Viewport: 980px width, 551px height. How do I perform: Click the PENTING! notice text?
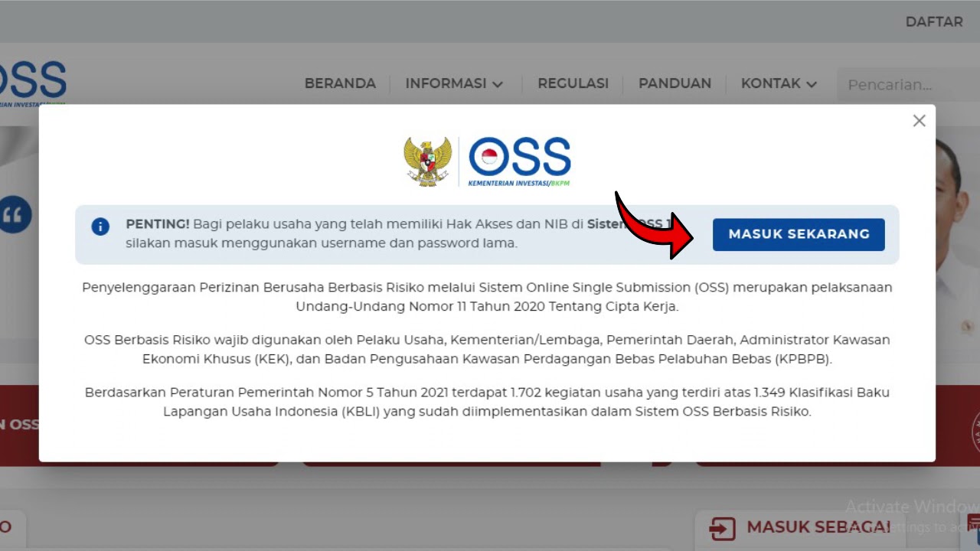399,233
